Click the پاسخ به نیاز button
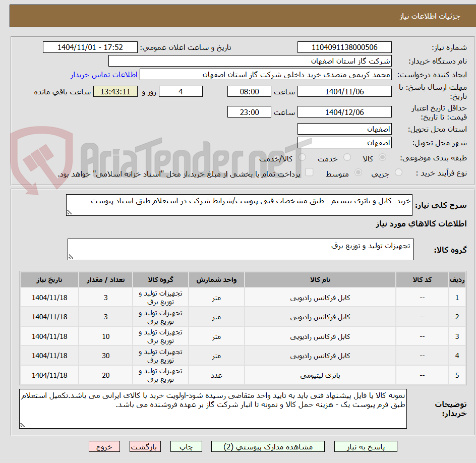This screenshot has width=476, height=463. tap(365, 446)
